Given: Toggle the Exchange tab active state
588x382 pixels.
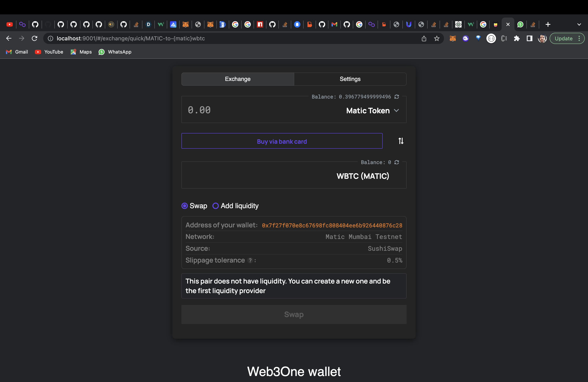Looking at the screenshot, I should point(237,78).
